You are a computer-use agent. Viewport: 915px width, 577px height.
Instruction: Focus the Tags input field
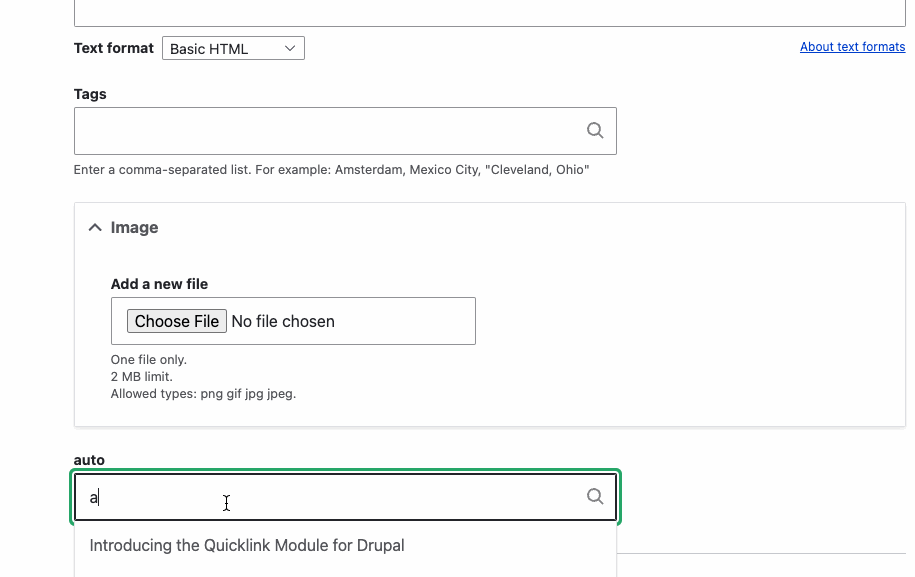(x=300, y=130)
